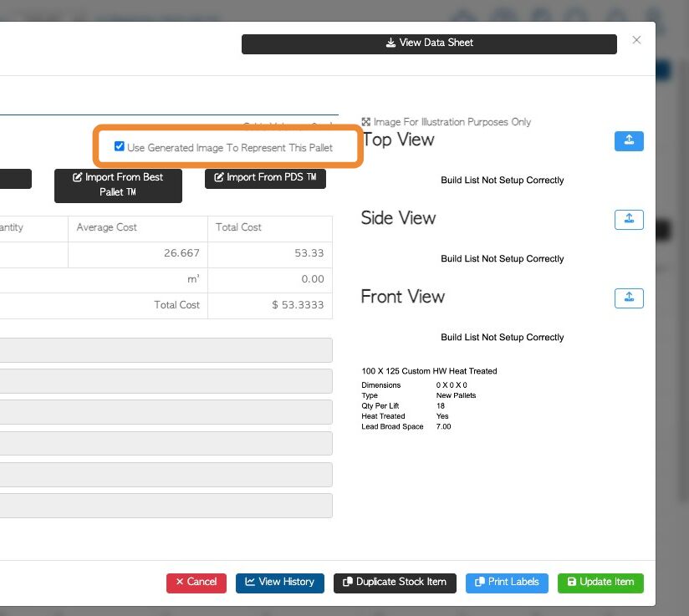
Task: Click the Side View heading
Action: coord(398,218)
